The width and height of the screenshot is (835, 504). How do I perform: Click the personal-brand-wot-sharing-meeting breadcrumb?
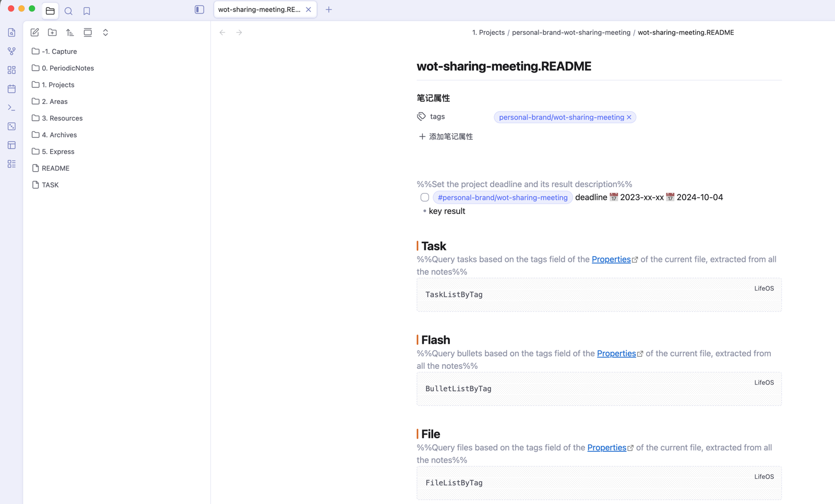(x=571, y=32)
